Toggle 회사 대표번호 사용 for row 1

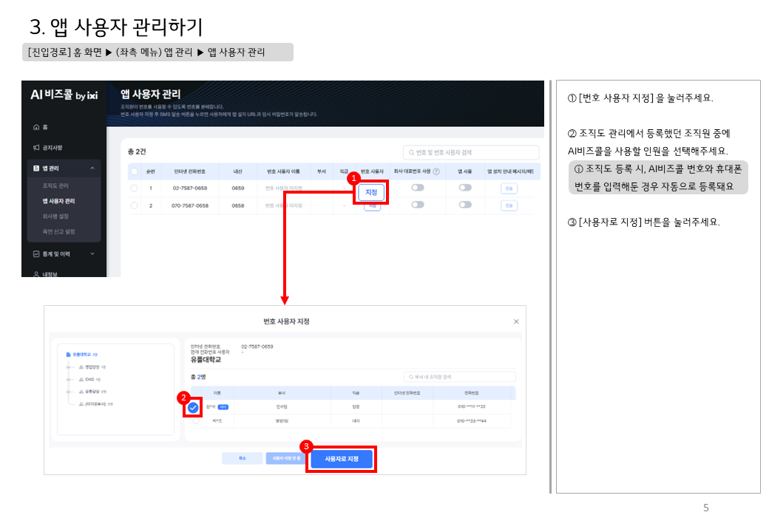coord(418,188)
